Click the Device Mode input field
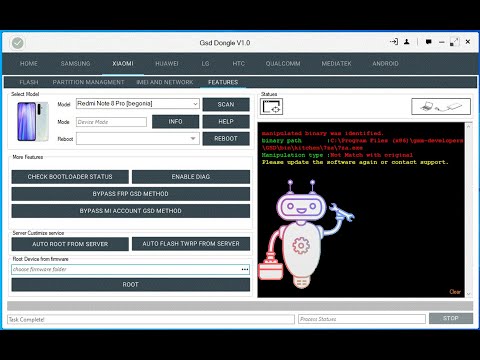This screenshot has width=480, height=360. click(x=111, y=122)
